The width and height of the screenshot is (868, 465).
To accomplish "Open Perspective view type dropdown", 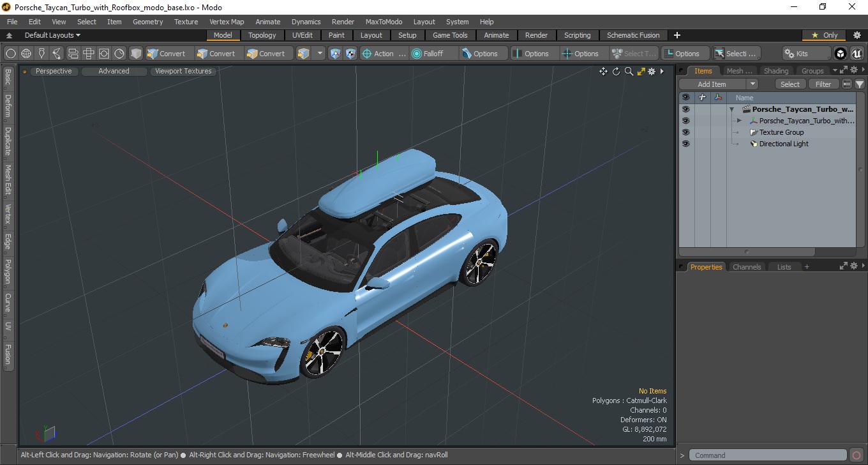I will 54,72.
